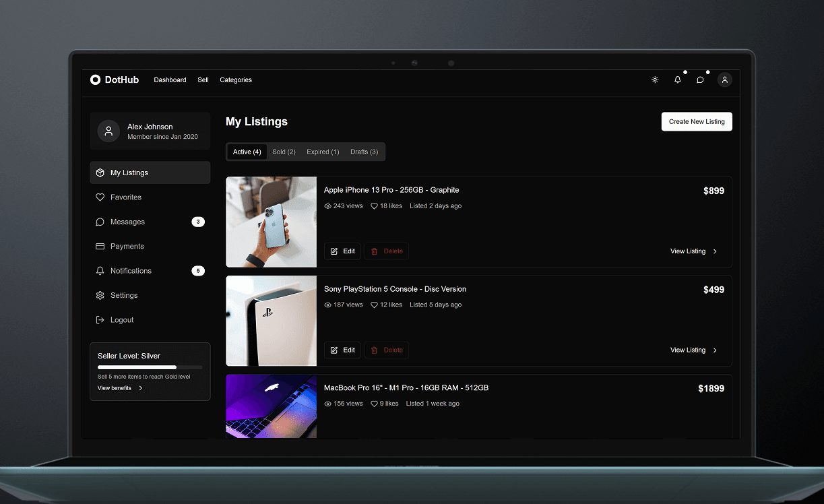Edit the PlayStation 5 listing
824x504 pixels.
(x=342, y=350)
